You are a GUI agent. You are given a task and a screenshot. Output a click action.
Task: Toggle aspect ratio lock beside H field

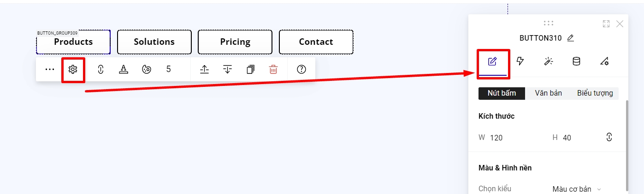609,137
